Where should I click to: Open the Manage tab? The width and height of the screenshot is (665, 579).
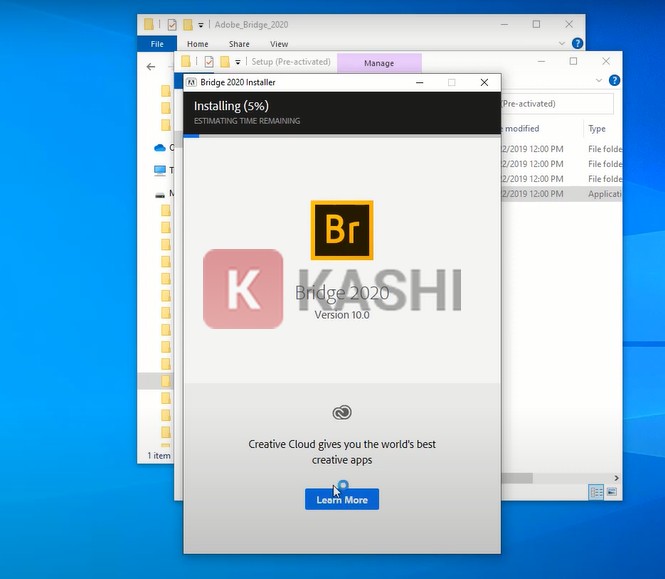tap(378, 63)
